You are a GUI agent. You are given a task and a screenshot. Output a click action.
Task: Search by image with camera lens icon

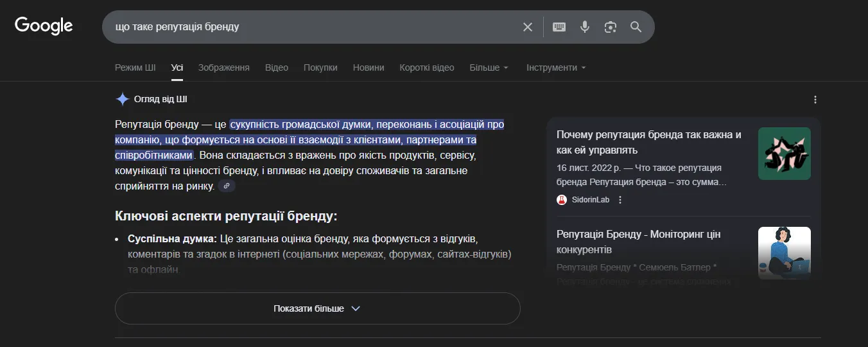click(611, 27)
